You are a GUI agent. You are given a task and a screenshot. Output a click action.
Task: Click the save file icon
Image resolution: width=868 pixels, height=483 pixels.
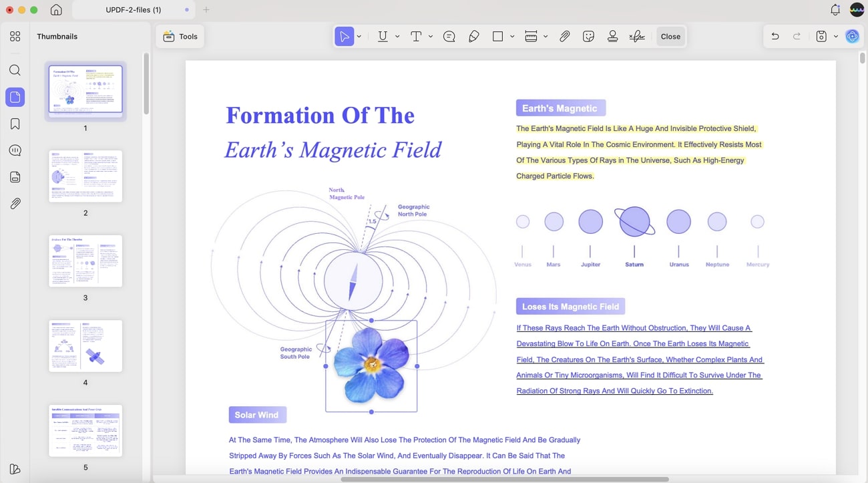pos(821,37)
